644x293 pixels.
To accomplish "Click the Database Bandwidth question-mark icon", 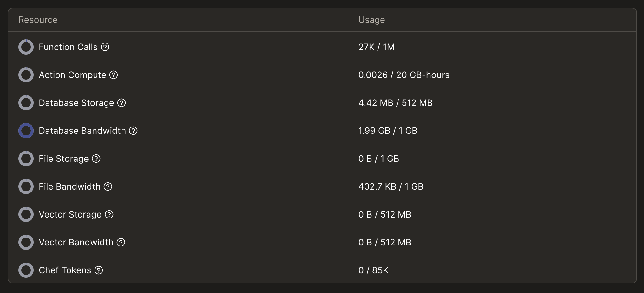I will 133,131.
